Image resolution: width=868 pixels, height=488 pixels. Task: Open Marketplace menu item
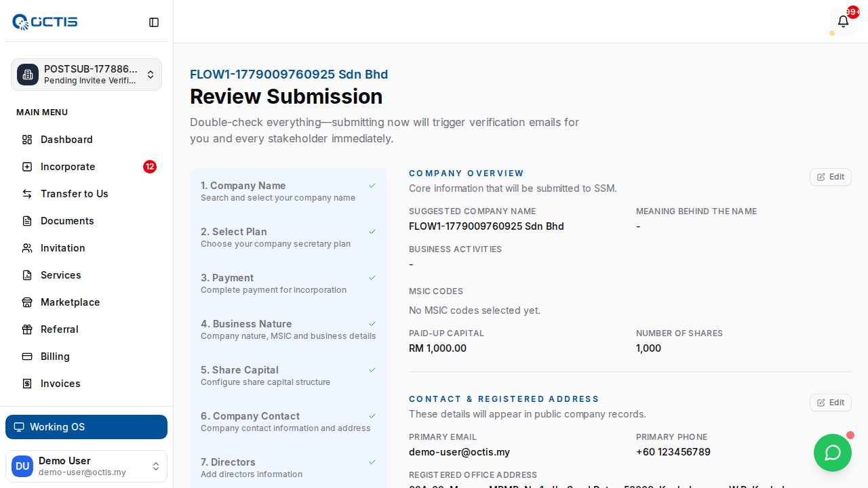pos(86,302)
